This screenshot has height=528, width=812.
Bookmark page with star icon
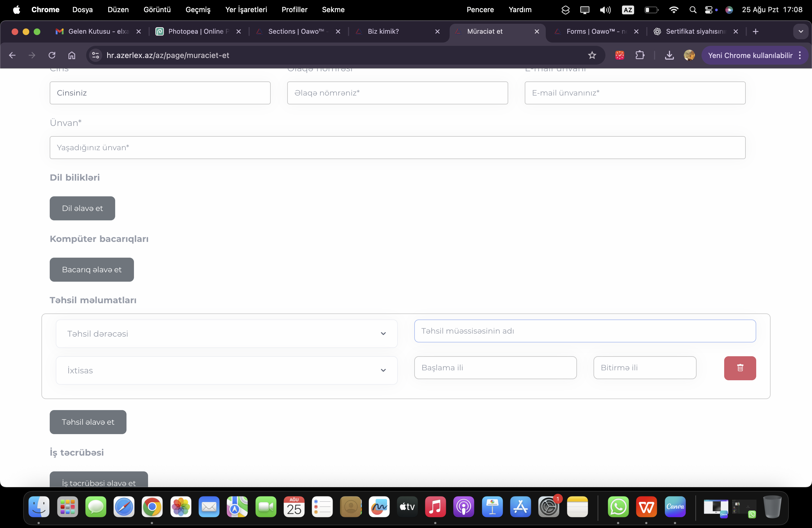tap(592, 55)
